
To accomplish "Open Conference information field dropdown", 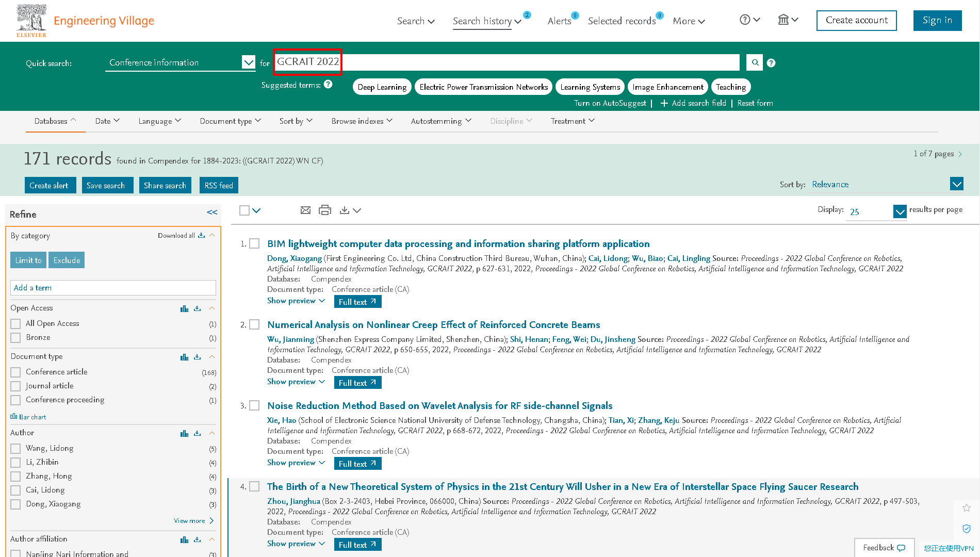I will click(x=249, y=62).
